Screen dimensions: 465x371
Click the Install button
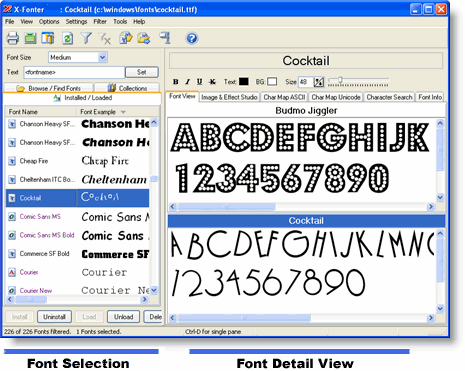pyautogui.click(x=19, y=317)
